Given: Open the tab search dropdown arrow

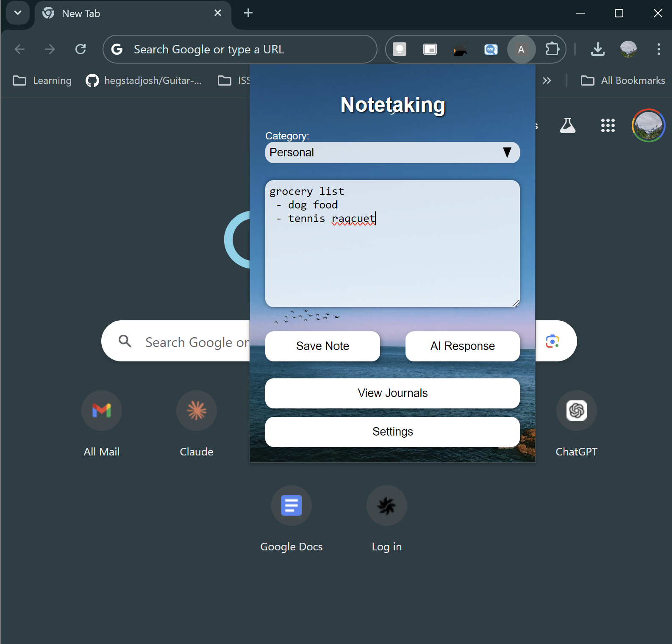Looking at the screenshot, I should pos(18,13).
